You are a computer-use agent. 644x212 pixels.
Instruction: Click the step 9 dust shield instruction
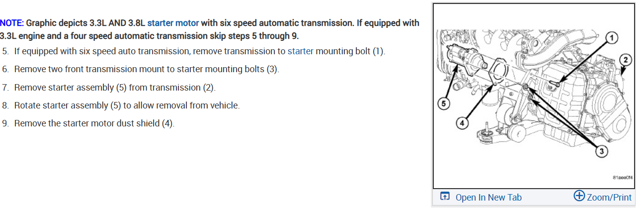click(x=94, y=123)
